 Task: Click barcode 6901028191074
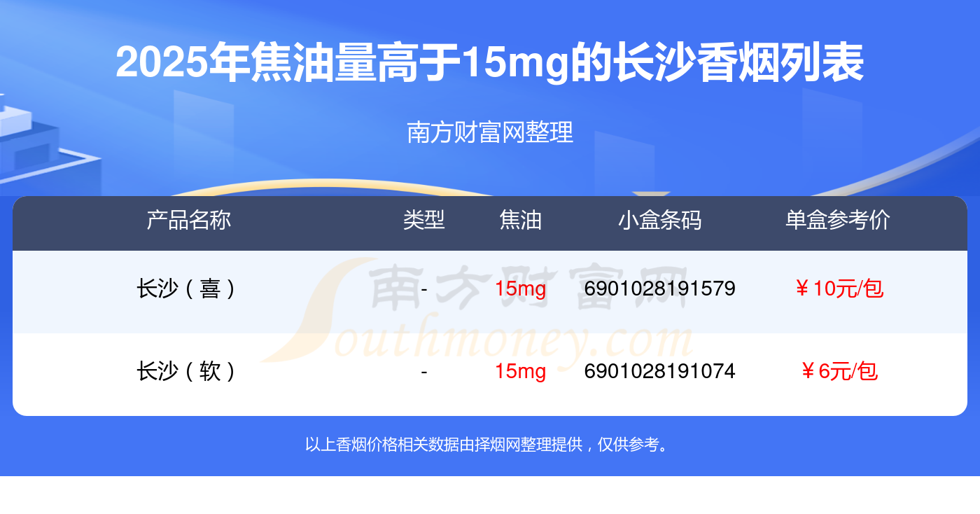(660, 371)
